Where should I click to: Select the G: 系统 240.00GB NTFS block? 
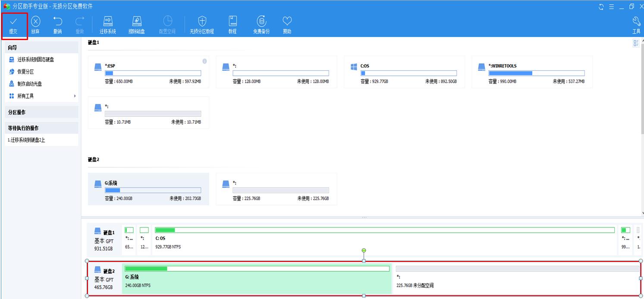(257, 279)
